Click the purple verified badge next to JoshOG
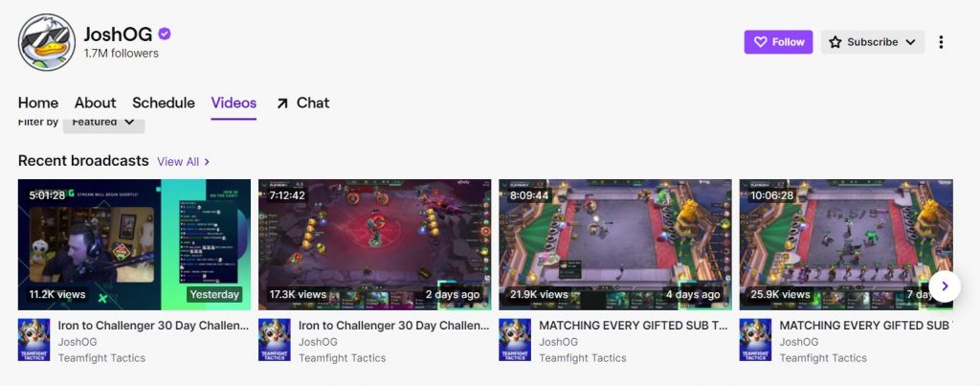The image size is (980, 386). click(165, 34)
